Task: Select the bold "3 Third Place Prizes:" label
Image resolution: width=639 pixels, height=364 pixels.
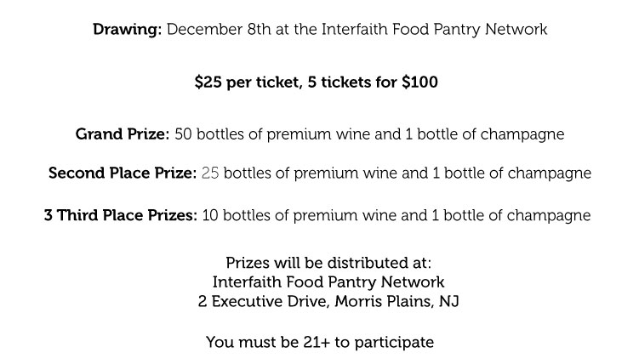Action: click(120, 214)
